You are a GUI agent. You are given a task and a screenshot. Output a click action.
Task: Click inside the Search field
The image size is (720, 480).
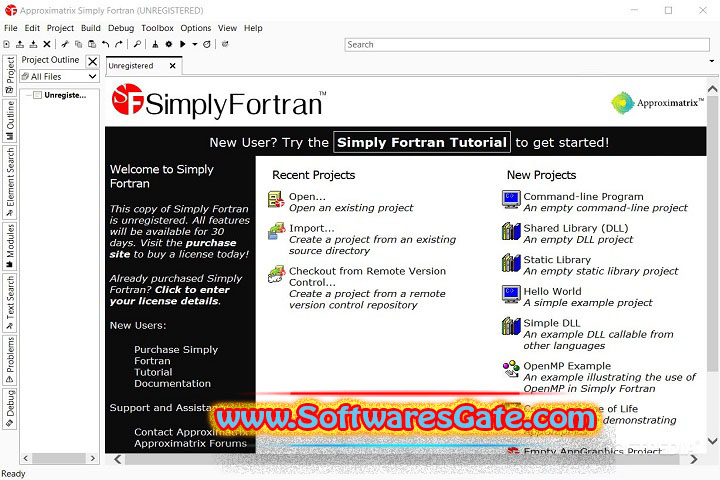(x=527, y=45)
